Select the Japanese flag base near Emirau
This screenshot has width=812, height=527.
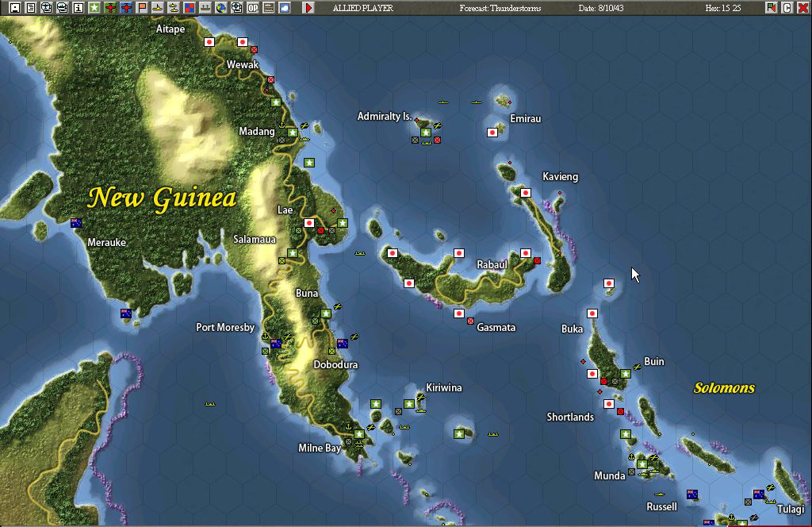click(x=492, y=133)
